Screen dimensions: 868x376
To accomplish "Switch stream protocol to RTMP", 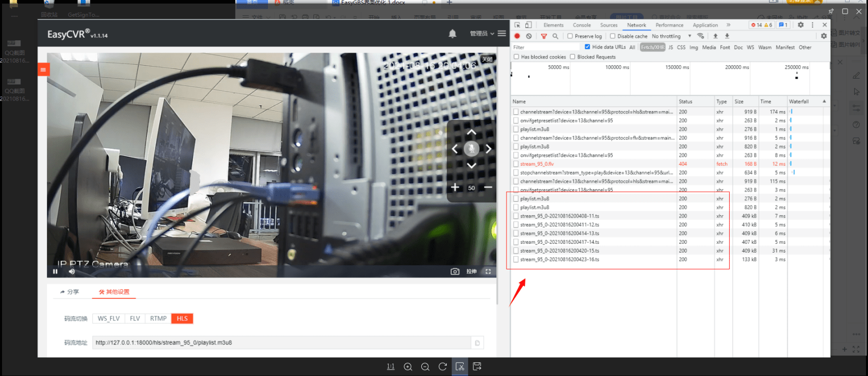I will [x=158, y=318].
